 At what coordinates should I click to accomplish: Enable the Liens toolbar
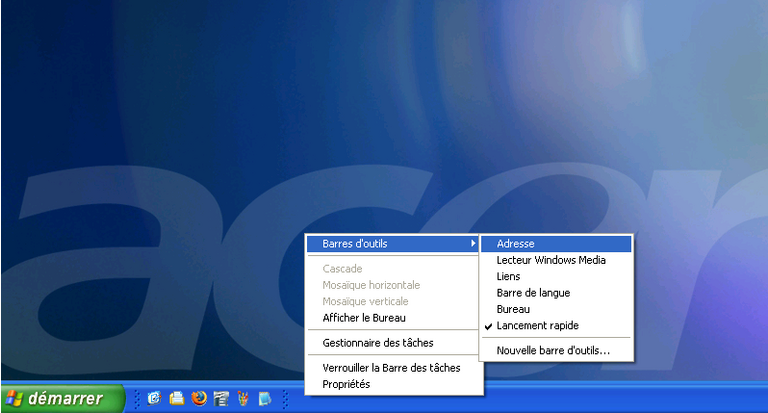pyautogui.click(x=556, y=276)
